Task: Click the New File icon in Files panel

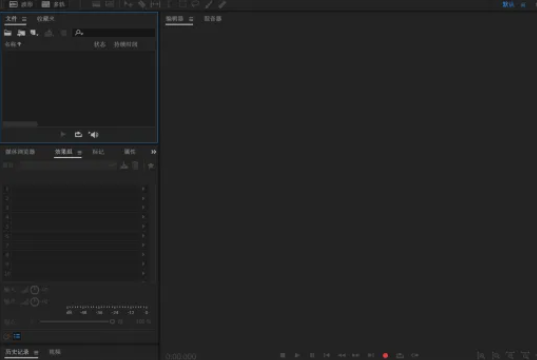Action: (34, 33)
